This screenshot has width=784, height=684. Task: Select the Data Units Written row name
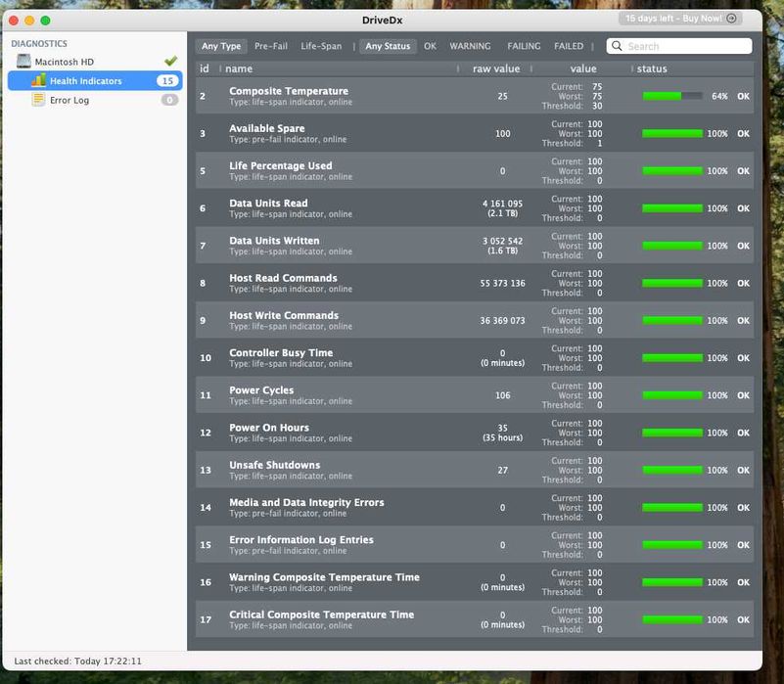pos(274,241)
